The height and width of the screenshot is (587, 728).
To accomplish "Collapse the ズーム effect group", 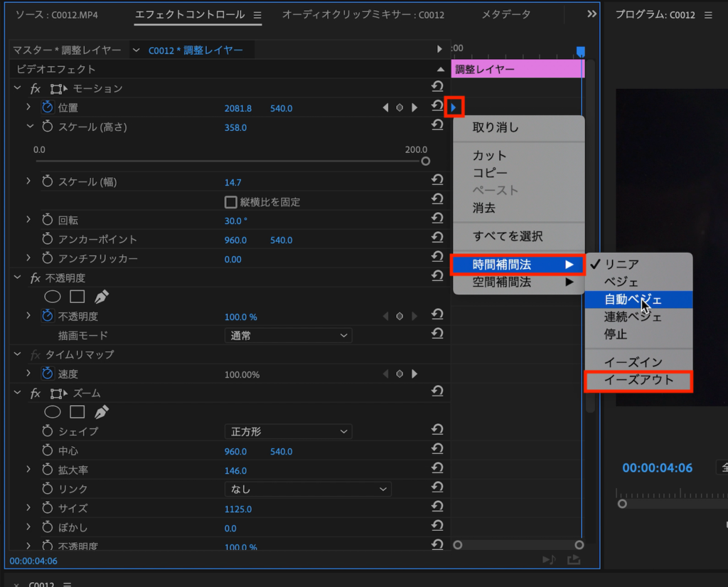I will click(x=18, y=393).
